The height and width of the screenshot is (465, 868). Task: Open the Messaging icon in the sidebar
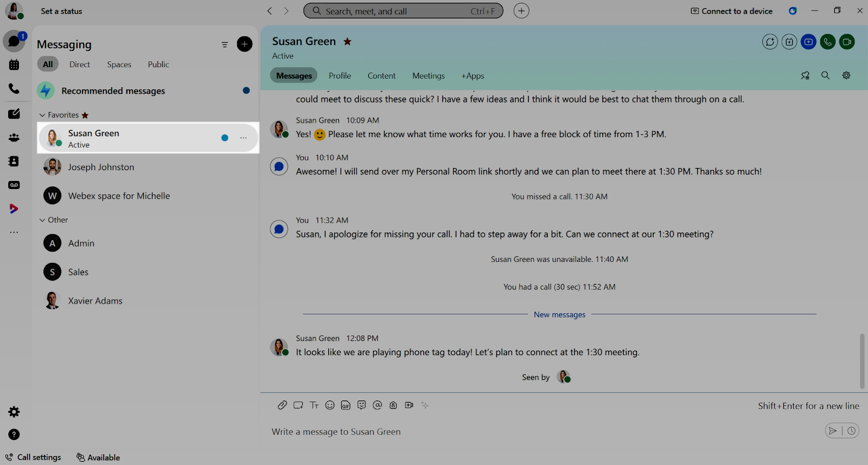pos(14,41)
